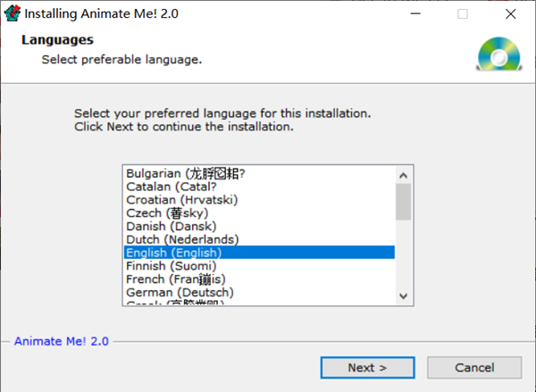Click the Next button

tap(367, 367)
